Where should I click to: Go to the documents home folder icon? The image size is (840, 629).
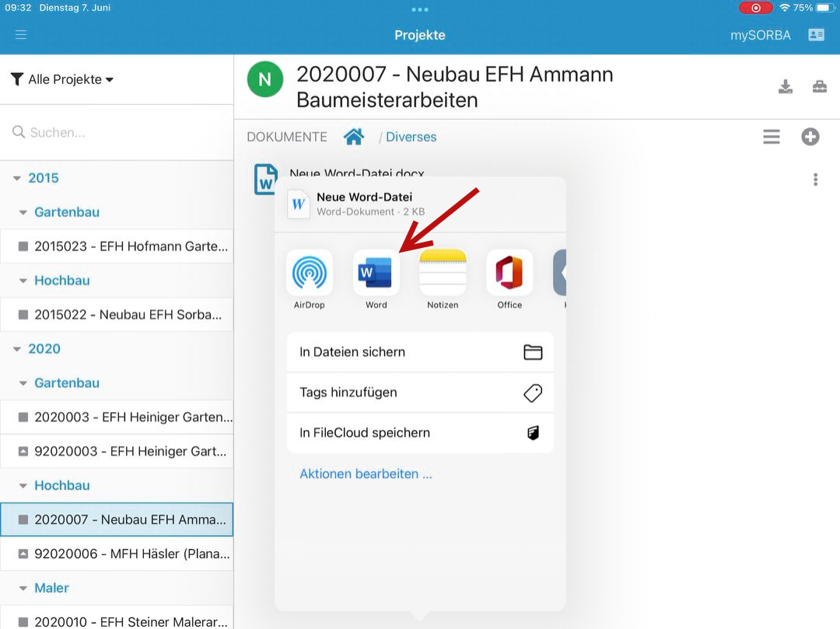tap(354, 137)
